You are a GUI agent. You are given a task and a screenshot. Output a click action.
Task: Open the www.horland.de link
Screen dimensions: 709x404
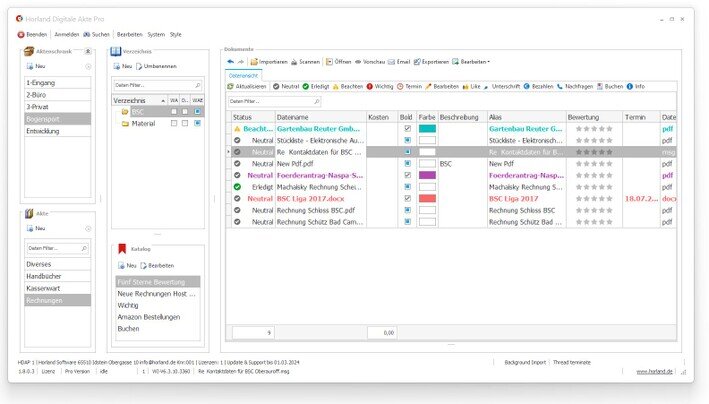(x=654, y=371)
